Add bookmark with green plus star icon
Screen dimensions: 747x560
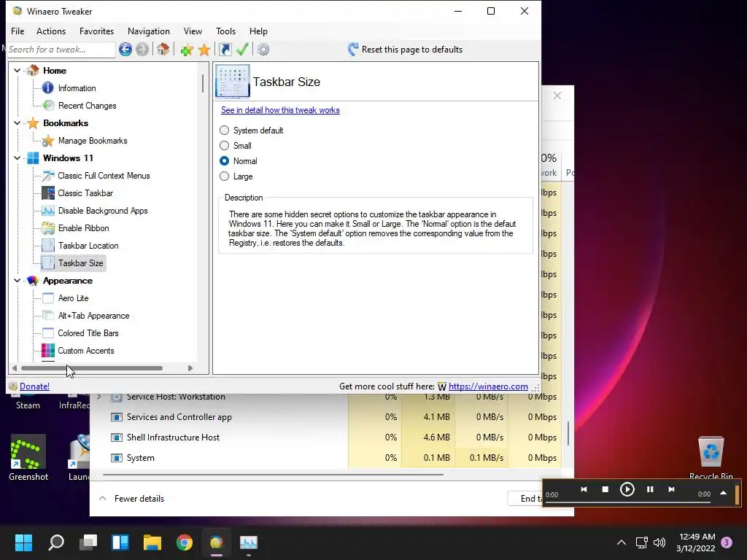click(187, 50)
